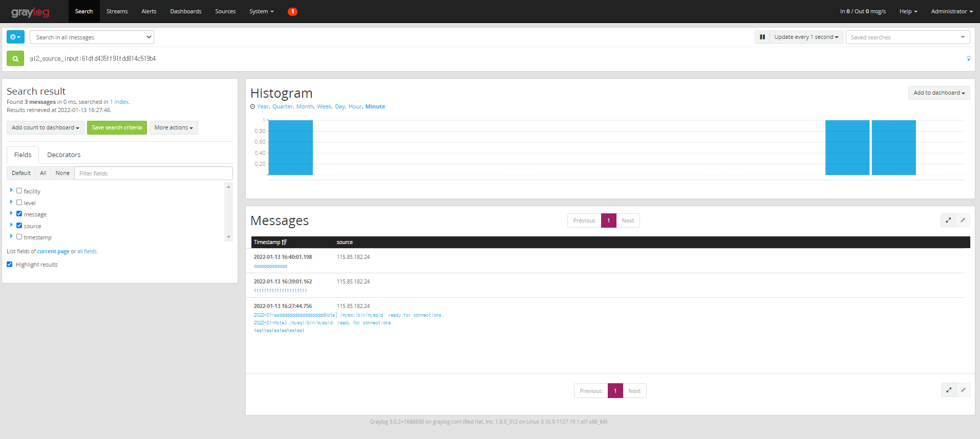Click top Previous page button
This screenshot has height=439, width=980.
pos(584,221)
